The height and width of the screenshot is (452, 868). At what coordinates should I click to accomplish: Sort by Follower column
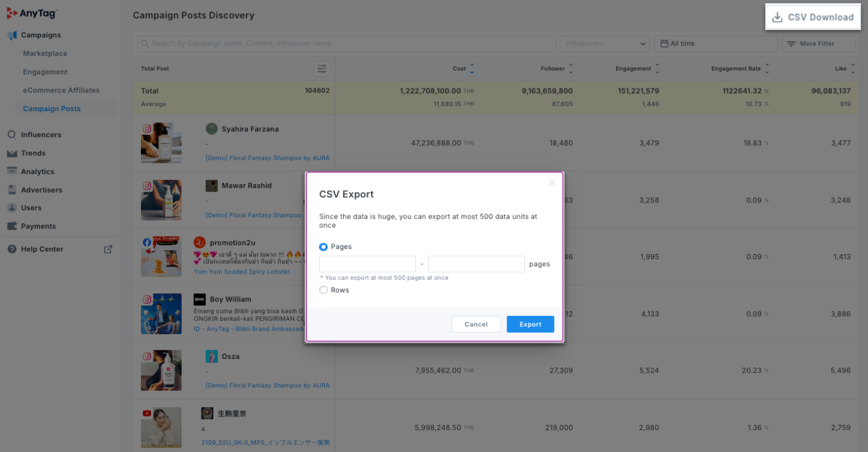point(570,69)
